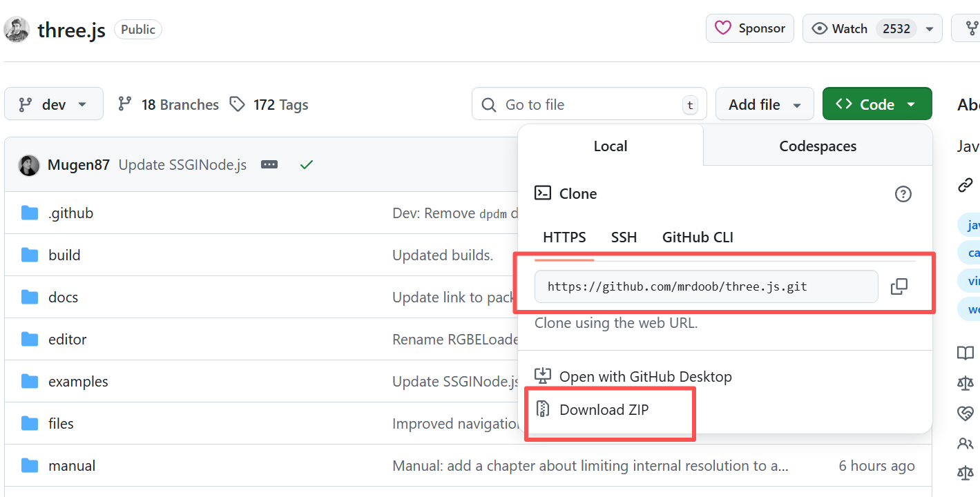Select the SSH clone tab
Screen dimensions: 980x497
[x=624, y=237]
